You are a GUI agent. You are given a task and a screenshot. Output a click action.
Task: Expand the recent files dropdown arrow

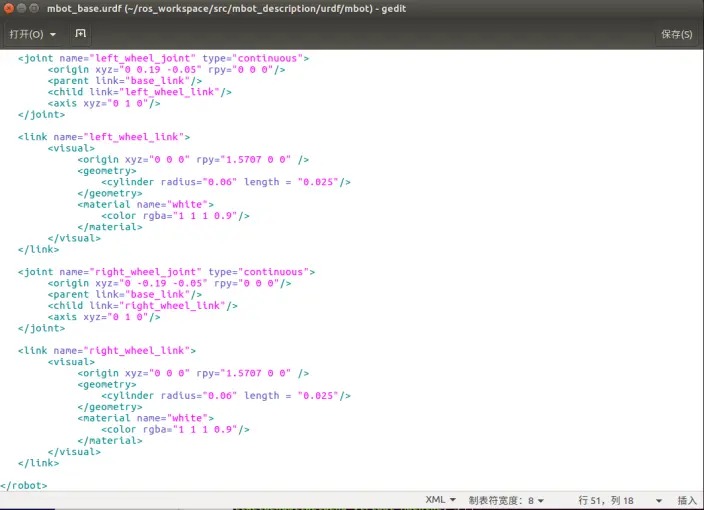tap(53, 35)
